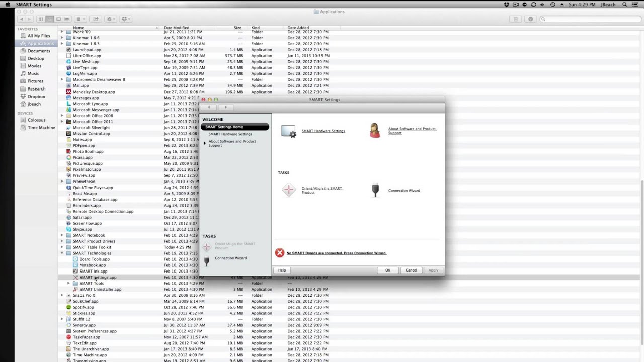Expand the Macromedia Dreamweaver 8 folder
Image resolution: width=644 pixels, height=362 pixels.
point(62,79)
